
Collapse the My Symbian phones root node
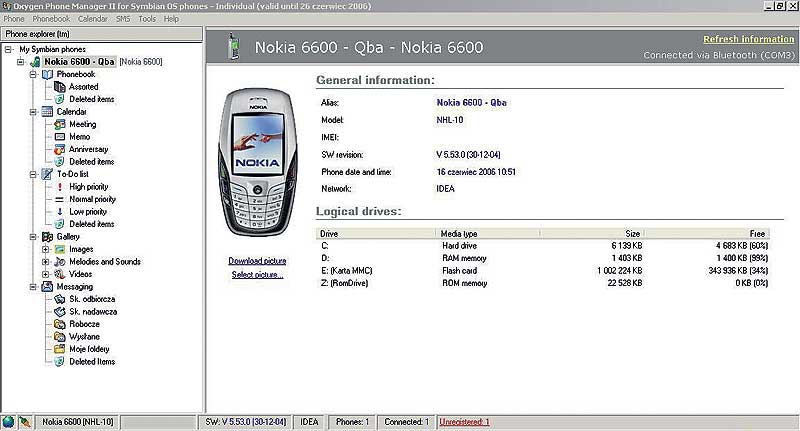(x=8, y=49)
